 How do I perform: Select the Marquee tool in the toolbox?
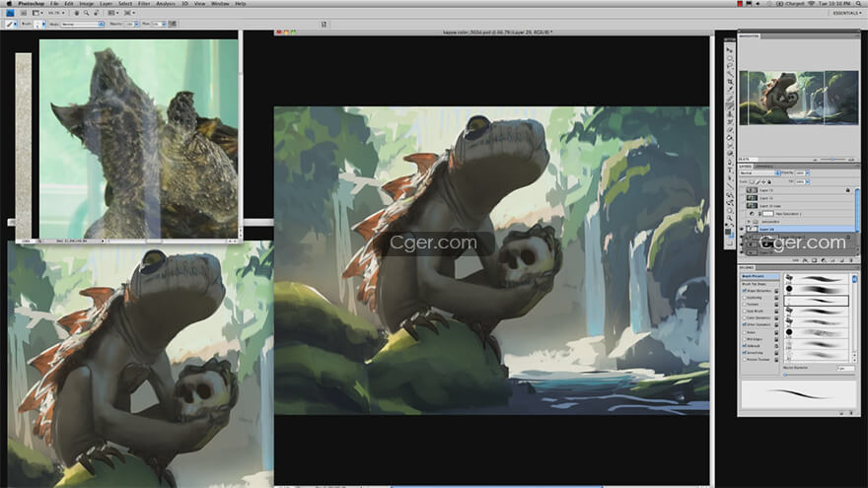[x=730, y=57]
